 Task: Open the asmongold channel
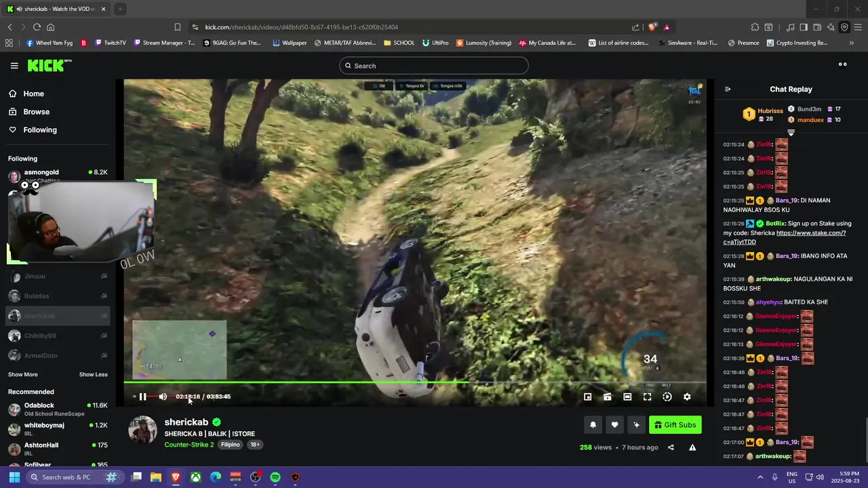58,176
